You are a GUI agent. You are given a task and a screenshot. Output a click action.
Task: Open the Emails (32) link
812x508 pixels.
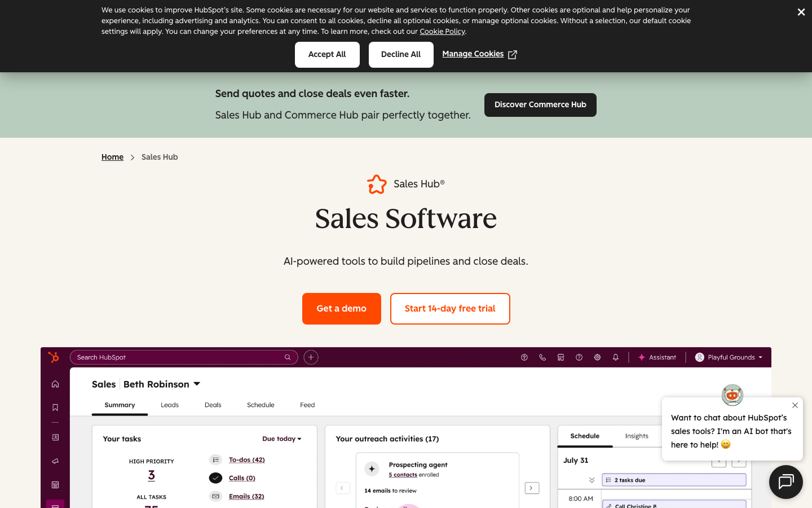[246, 496]
